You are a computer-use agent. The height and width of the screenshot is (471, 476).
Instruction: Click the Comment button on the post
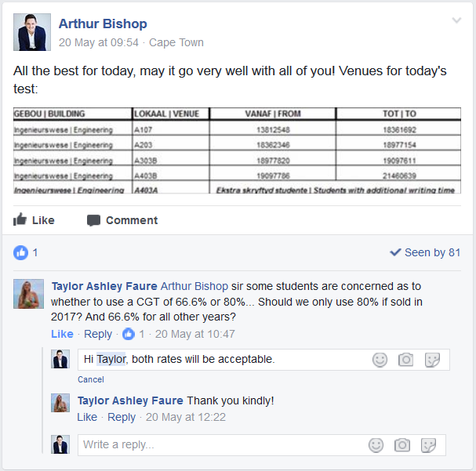pyautogui.click(x=122, y=220)
